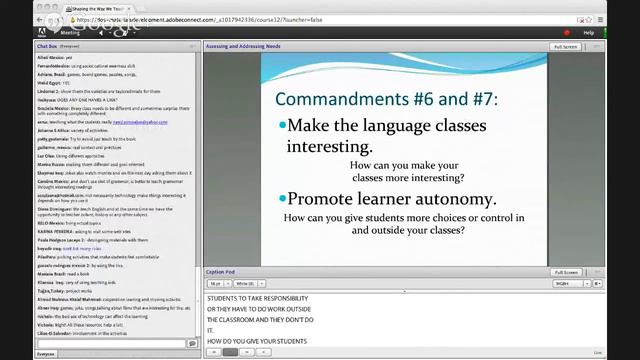Click caption line "HOW DO YOU GIVE YOUR STUDENTS"
This screenshot has width=640, height=360.
tap(257, 341)
